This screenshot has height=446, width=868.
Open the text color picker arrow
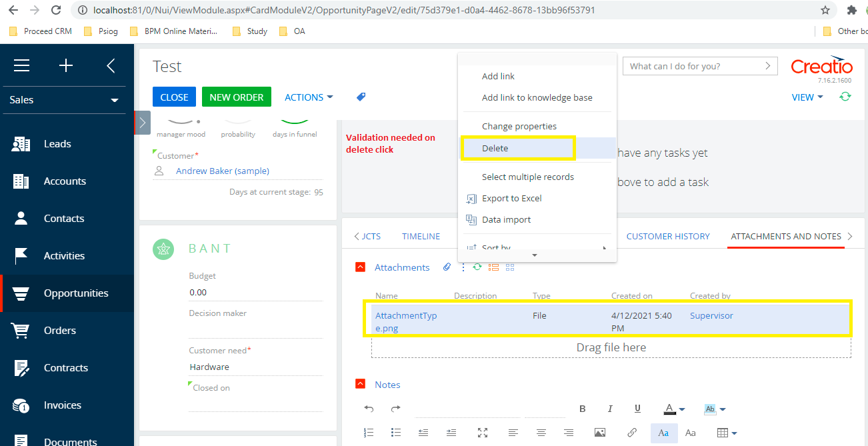[682, 409]
